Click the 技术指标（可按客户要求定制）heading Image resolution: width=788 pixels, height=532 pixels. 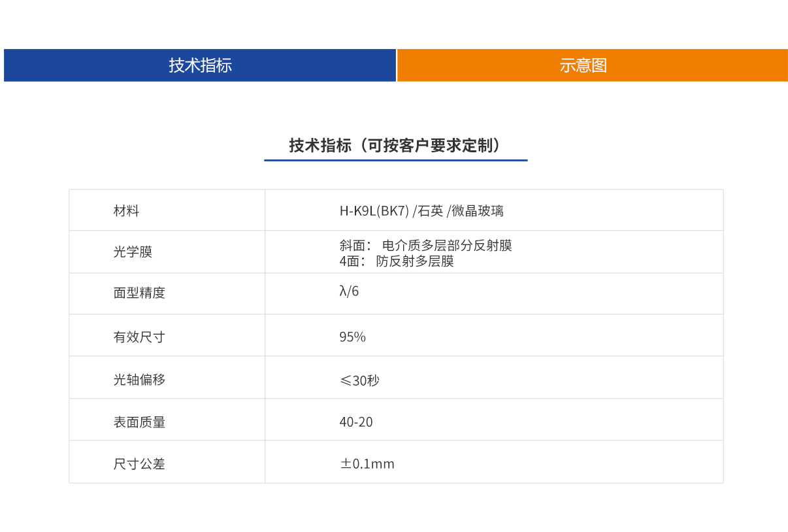click(395, 142)
